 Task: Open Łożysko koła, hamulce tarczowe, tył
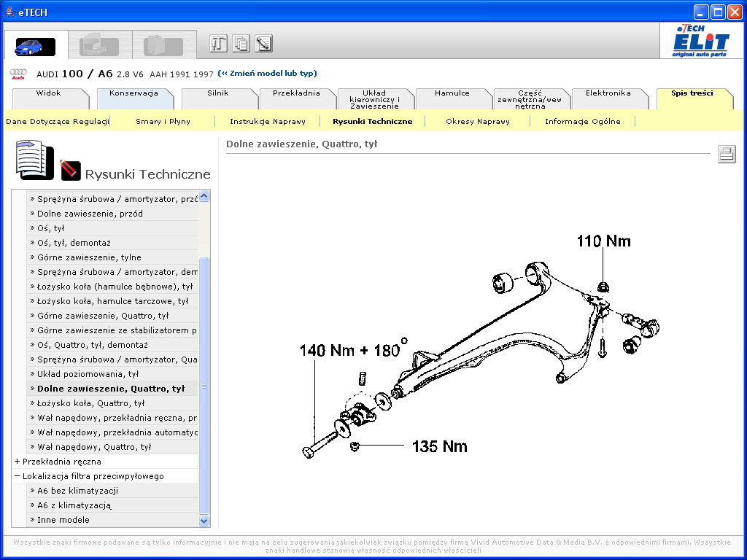point(112,301)
